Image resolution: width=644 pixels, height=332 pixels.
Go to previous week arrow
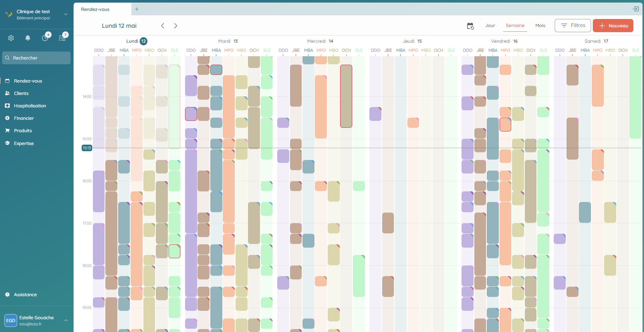(163, 26)
